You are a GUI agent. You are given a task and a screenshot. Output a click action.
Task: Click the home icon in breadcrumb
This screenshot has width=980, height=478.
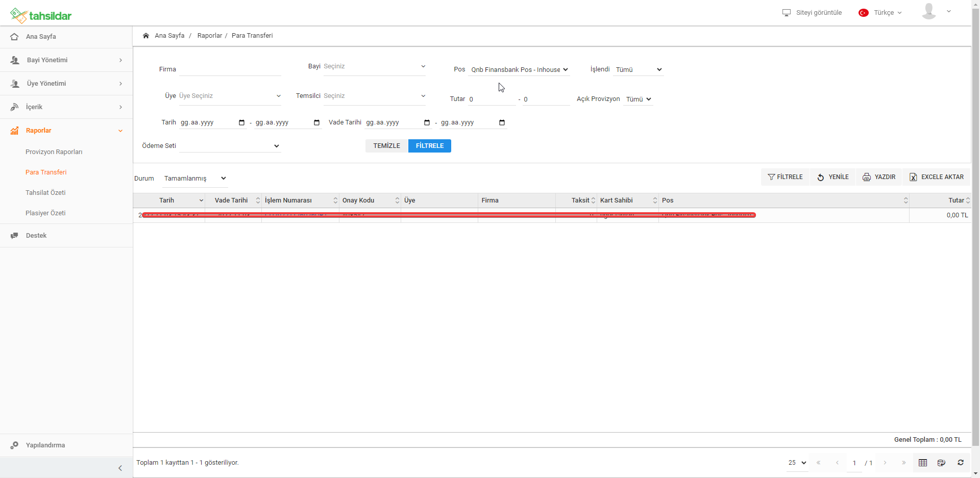click(x=146, y=36)
